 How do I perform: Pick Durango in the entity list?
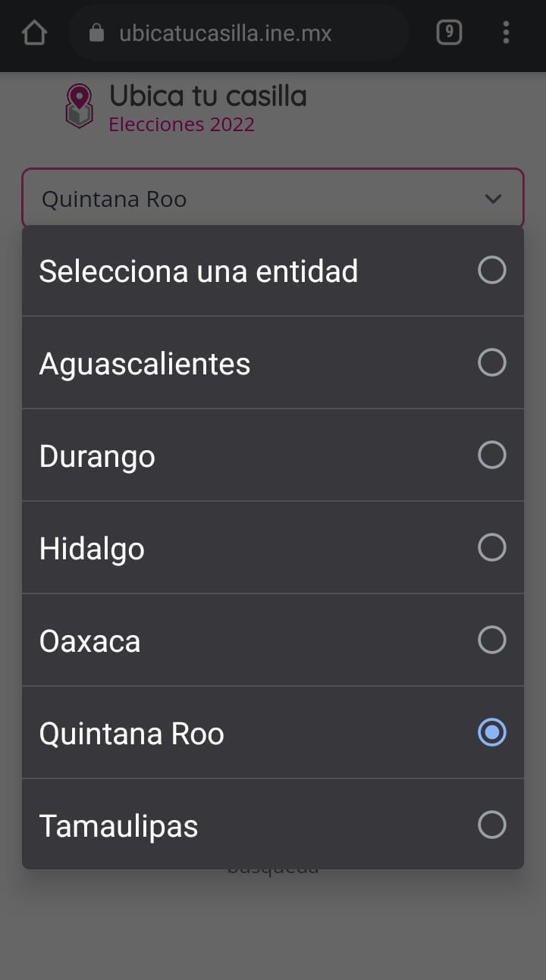tap(97, 456)
